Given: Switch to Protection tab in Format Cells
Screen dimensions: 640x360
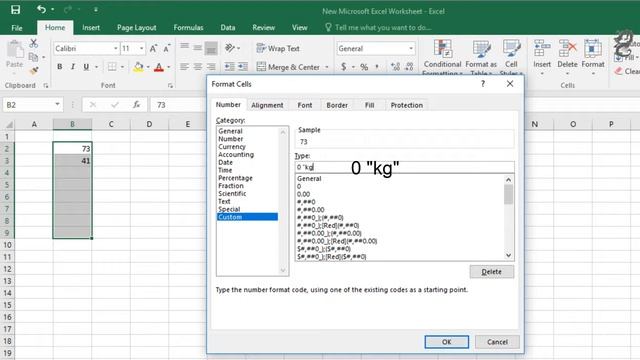Looking at the screenshot, I should coord(407,105).
